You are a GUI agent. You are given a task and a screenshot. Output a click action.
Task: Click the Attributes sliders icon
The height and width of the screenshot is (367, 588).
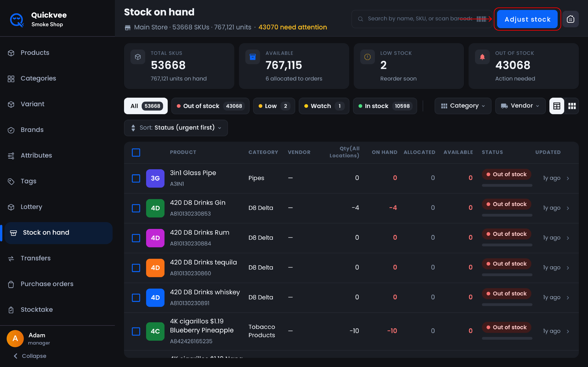point(11,156)
